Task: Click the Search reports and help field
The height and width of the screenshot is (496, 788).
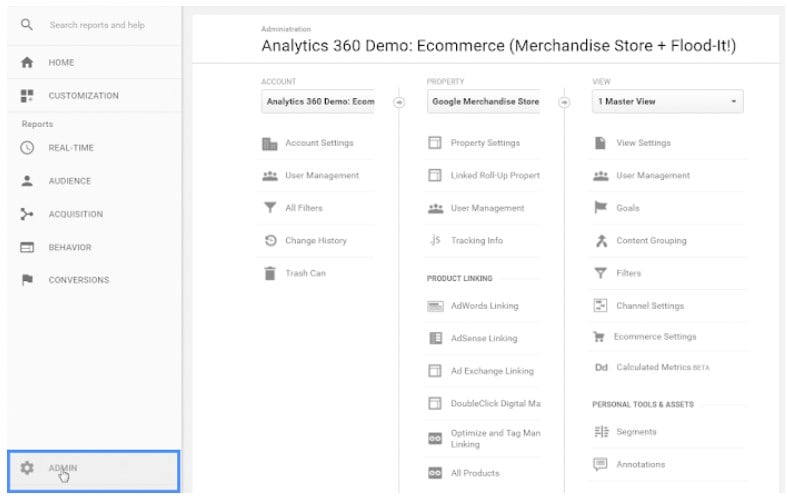Action: (97, 25)
